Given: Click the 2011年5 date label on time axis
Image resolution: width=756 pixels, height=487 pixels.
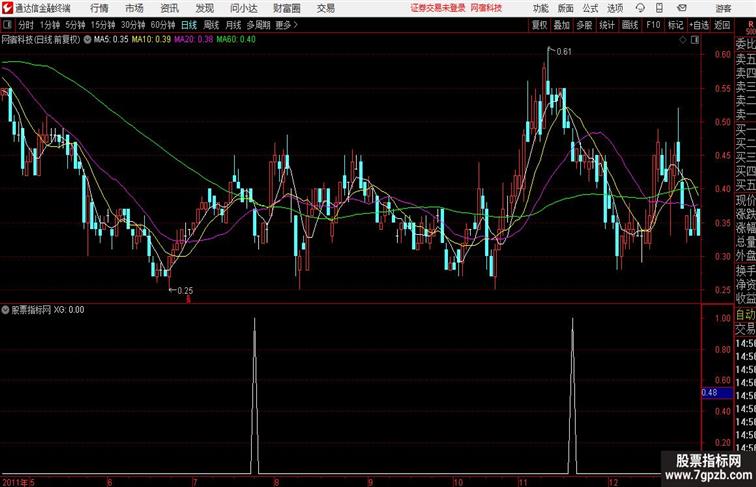Looking at the screenshot, I should pos(18,482).
